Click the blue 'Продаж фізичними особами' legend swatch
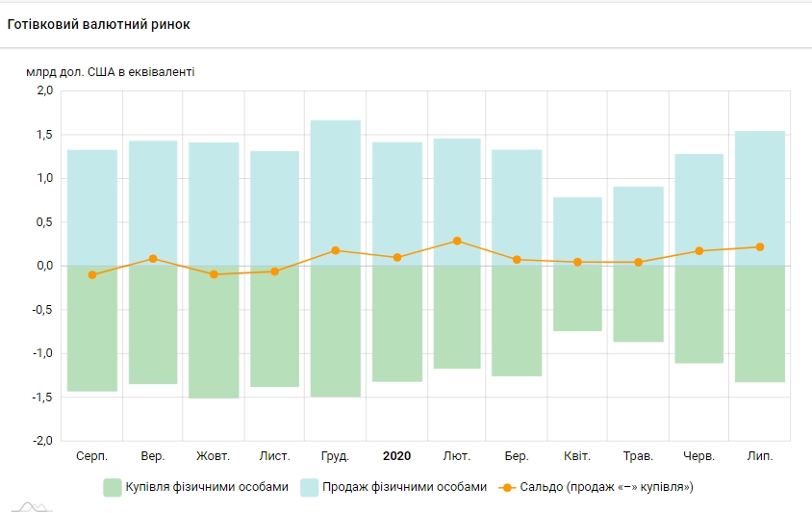812x513 pixels. pyautogui.click(x=309, y=487)
